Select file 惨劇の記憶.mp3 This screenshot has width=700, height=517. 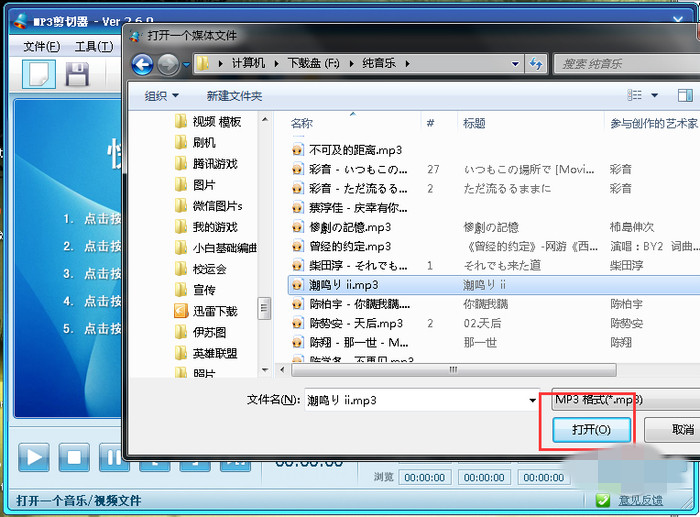(x=342, y=227)
